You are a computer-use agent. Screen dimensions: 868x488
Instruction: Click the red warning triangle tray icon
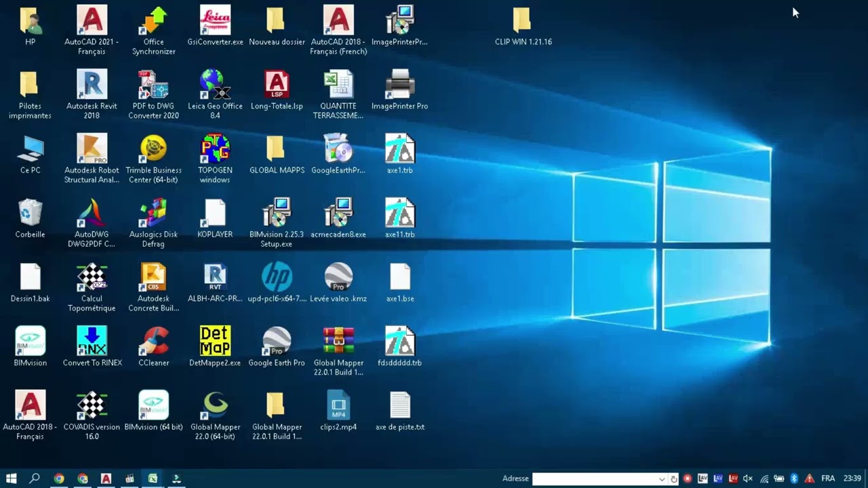click(x=809, y=479)
